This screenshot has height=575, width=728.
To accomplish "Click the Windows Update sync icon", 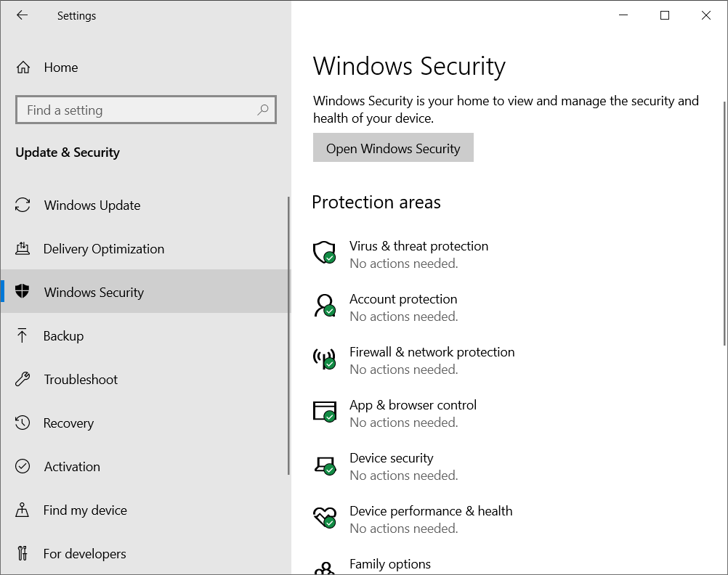I will (23, 205).
